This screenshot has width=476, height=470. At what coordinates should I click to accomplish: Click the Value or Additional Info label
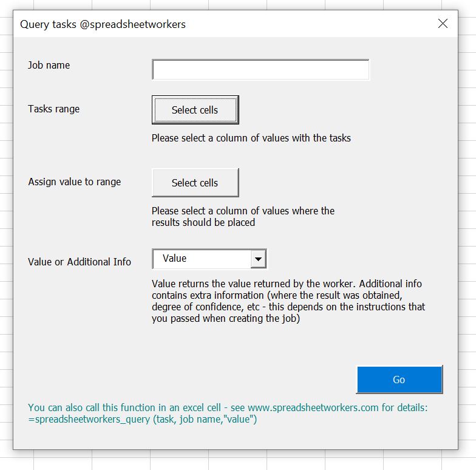(x=80, y=262)
